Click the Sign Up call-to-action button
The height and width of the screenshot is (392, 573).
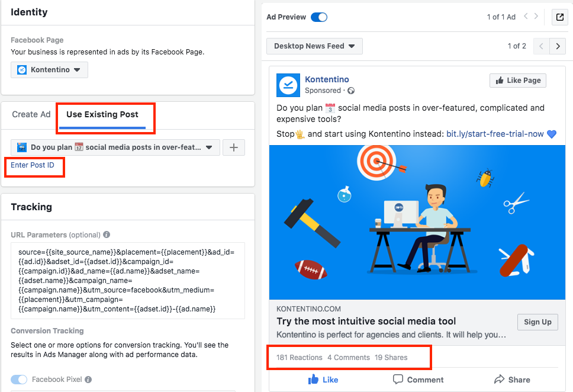coord(537,322)
